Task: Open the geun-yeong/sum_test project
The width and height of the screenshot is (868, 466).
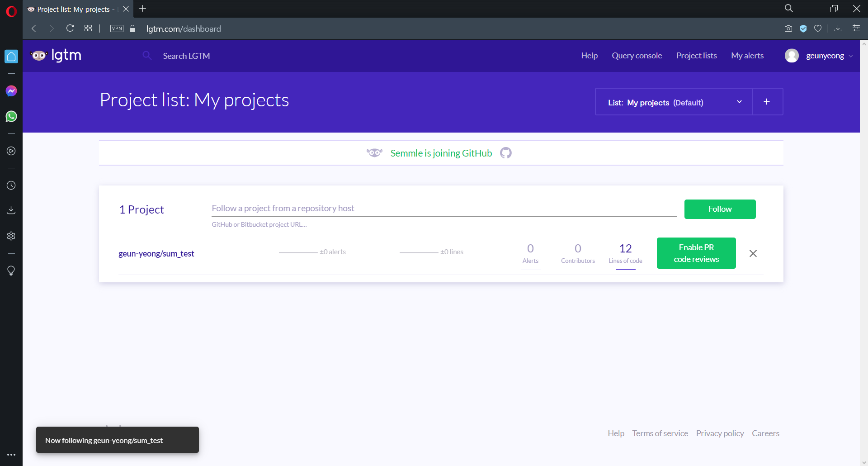Action: [156, 254]
